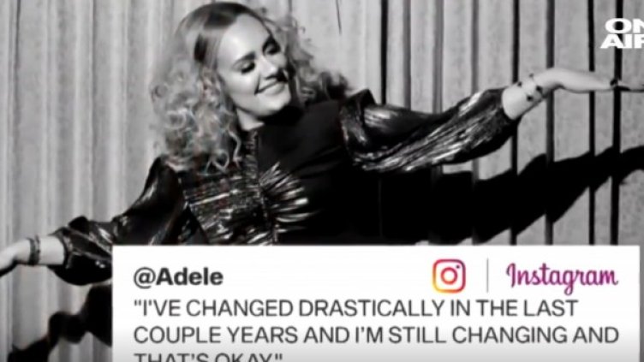Screen dimensions: 644x362
Task: Click the bracelet on her lowered wrist
Action: [34, 251]
